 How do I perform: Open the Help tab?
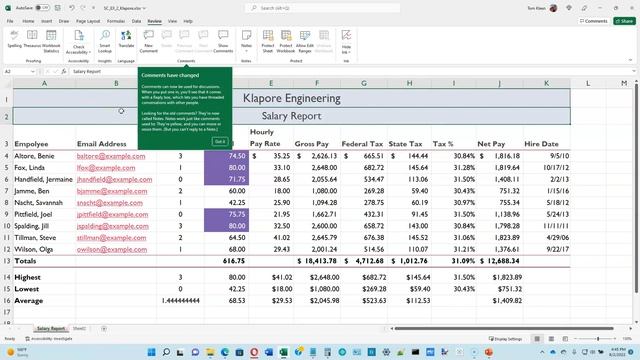tap(188, 21)
